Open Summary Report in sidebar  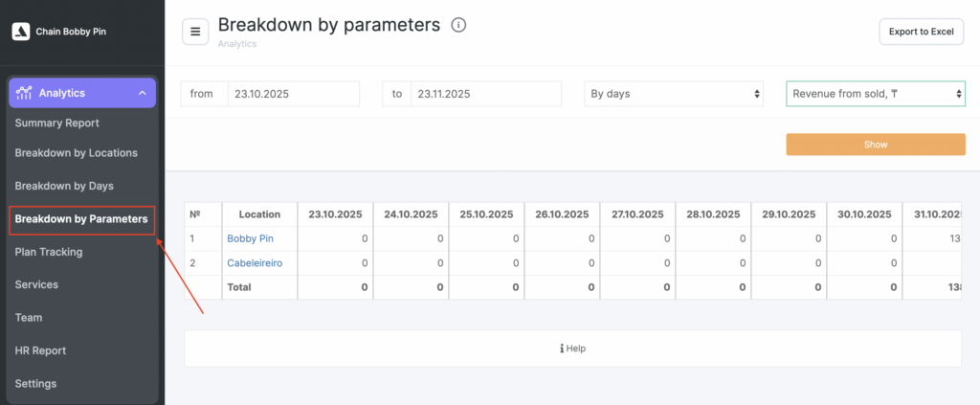[x=56, y=123]
